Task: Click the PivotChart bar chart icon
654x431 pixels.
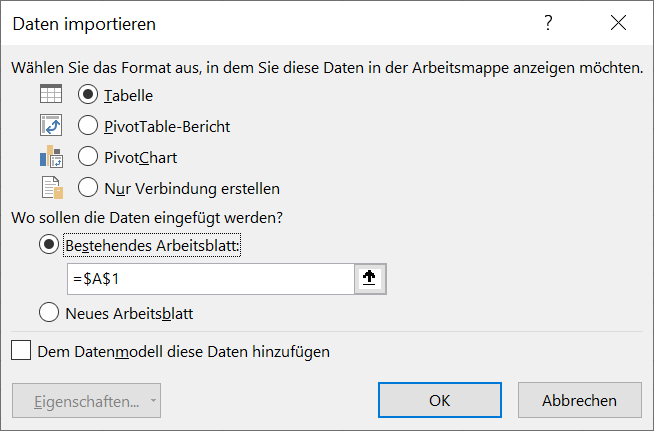Action: pos(51,156)
